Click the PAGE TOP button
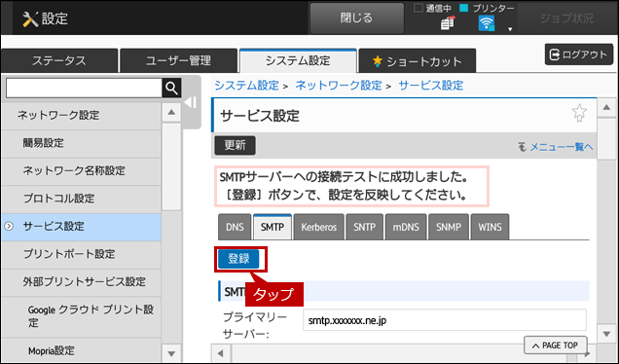 pos(556,346)
